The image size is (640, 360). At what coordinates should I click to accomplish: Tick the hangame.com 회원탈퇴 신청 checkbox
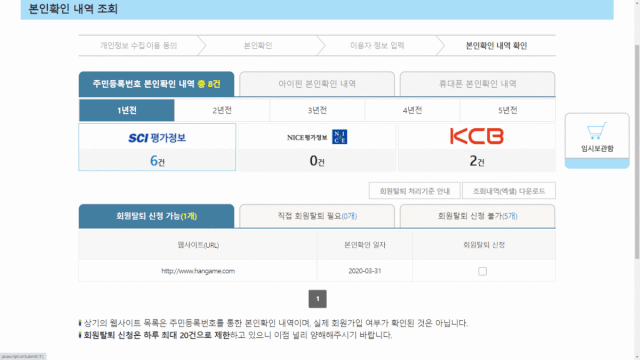(x=482, y=271)
